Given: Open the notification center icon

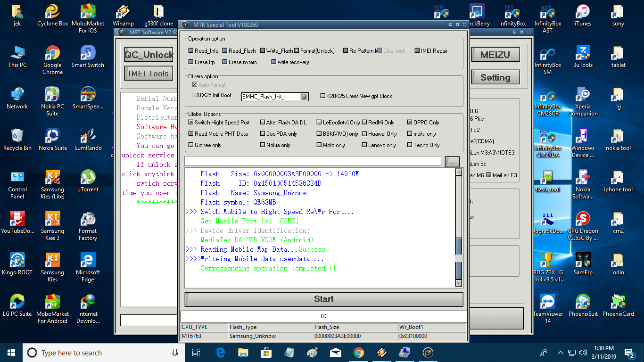Looking at the screenshot, I should coord(630,353).
